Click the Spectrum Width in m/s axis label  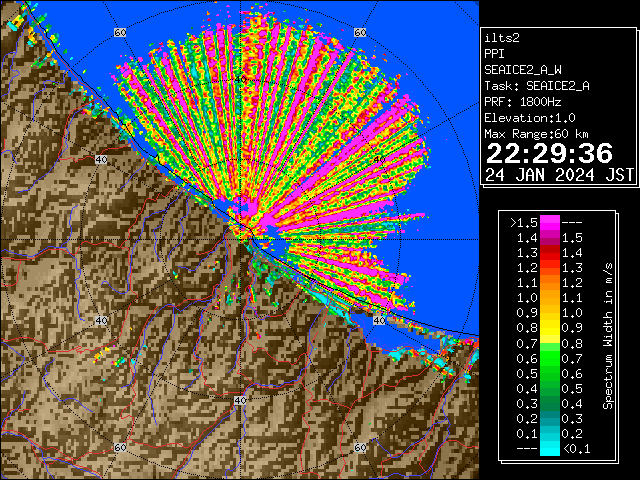pyautogui.click(x=608, y=336)
